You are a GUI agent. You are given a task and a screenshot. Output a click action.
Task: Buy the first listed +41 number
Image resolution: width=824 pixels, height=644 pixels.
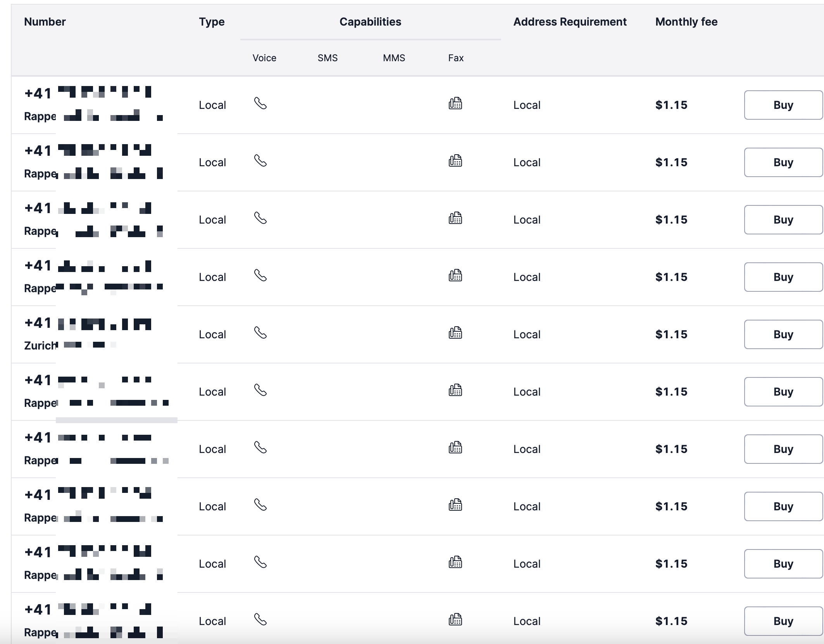783,105
